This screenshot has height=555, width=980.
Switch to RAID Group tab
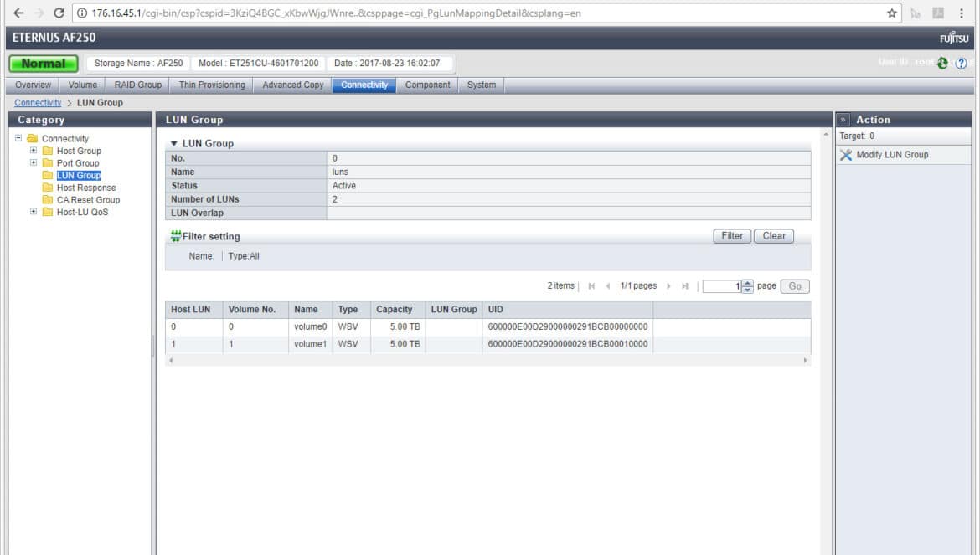point(137,85)
